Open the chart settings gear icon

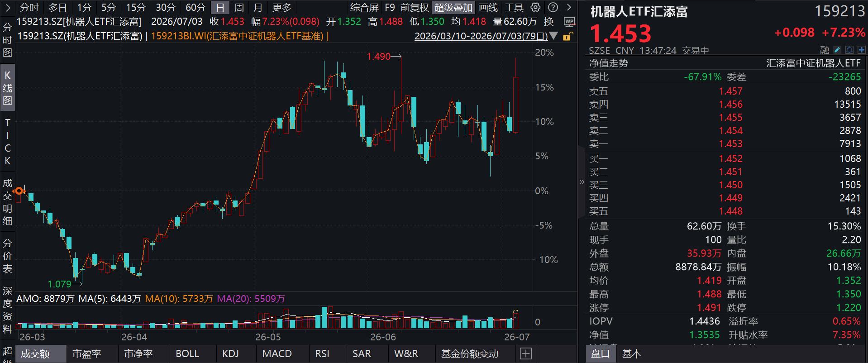click(x=535, y=7)
